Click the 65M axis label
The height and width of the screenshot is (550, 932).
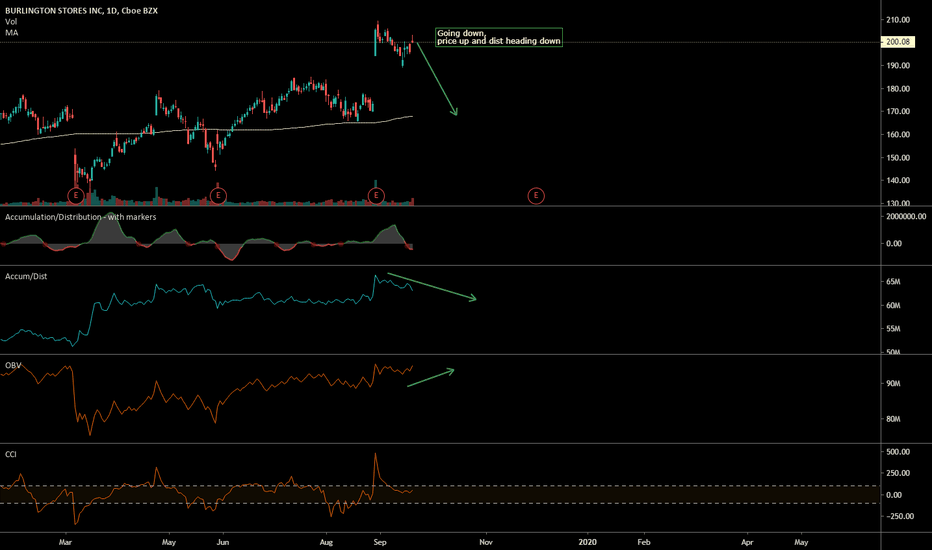coord(893,282)
